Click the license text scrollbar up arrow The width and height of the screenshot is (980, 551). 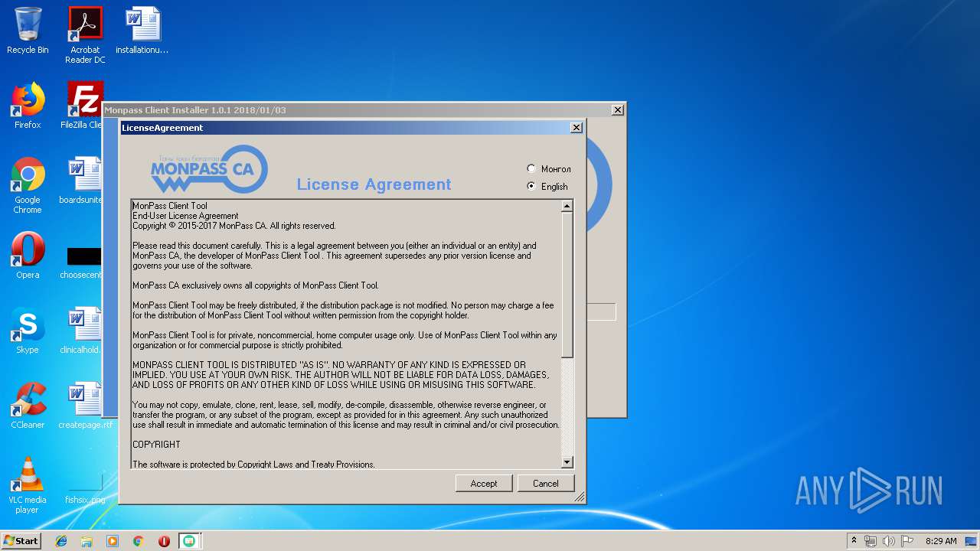(567, 206)
